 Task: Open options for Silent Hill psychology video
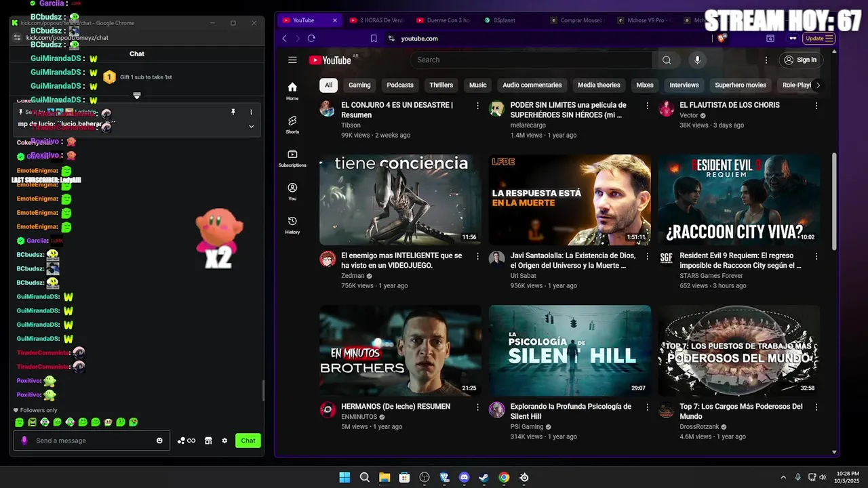coord(647,407)
